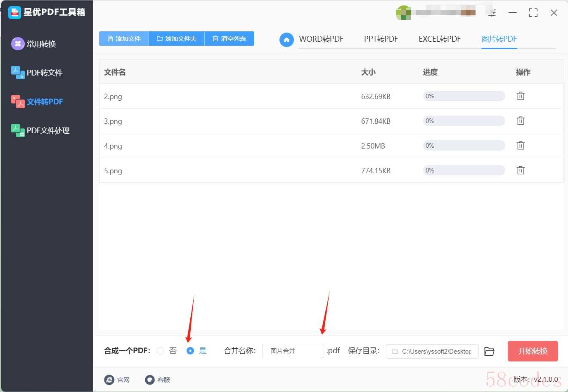Viewport: 568px width, 392px height.
Task: Select 是 to merge into one PDF
Action: 190,351
